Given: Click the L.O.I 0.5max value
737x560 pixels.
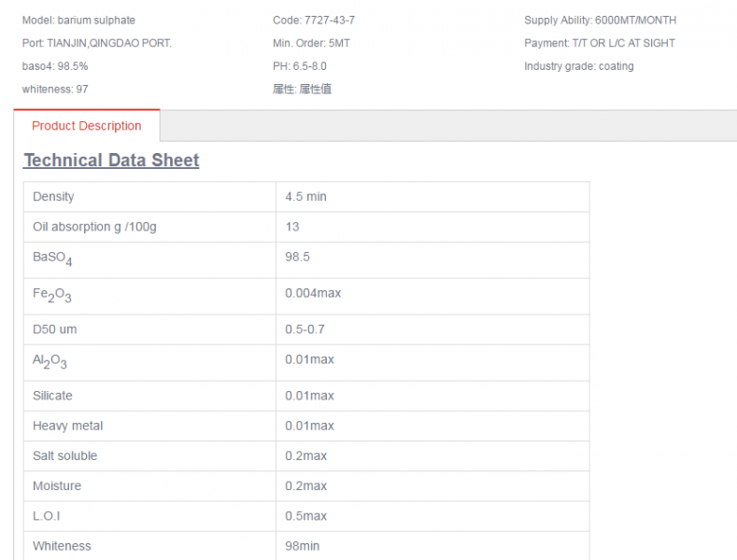Looking at the screenshot, I should click(305, 516).
